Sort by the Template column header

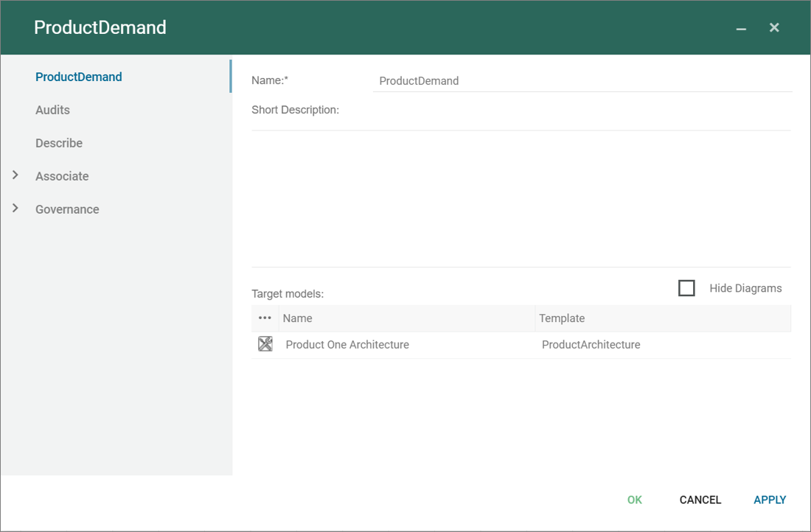coord(562,318)
